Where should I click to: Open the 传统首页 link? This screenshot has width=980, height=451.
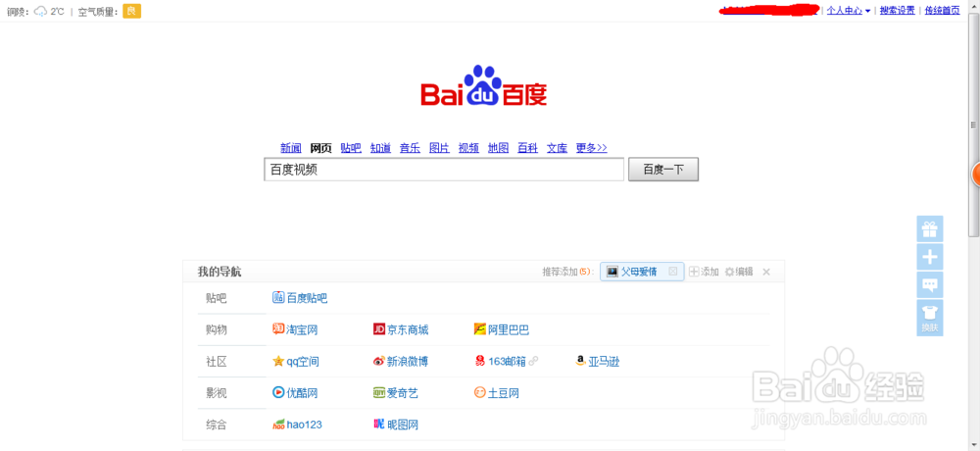pyautogui.click(x=943, y=11)
